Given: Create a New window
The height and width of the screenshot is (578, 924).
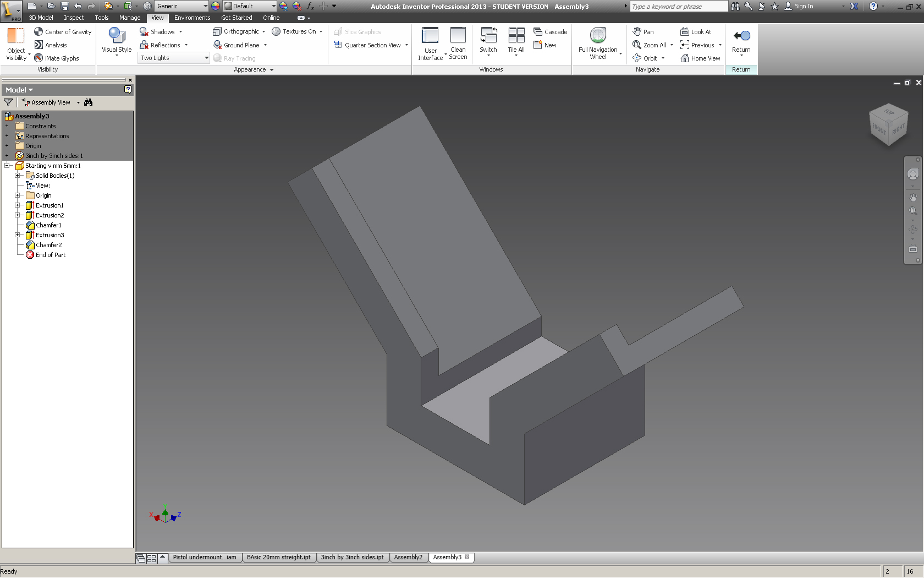Looking at the screenshot, I should [x=545, y=45].
